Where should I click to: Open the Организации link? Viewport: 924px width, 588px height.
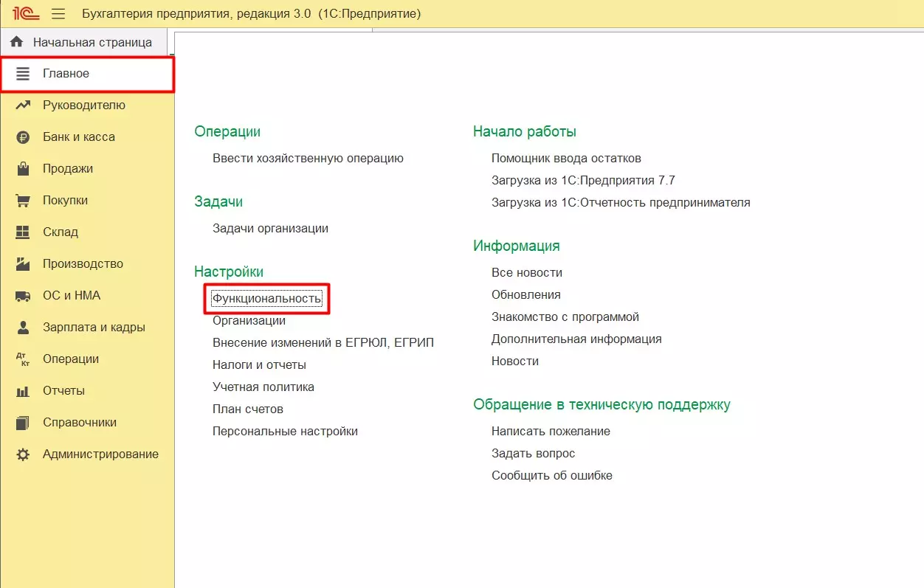249,321
